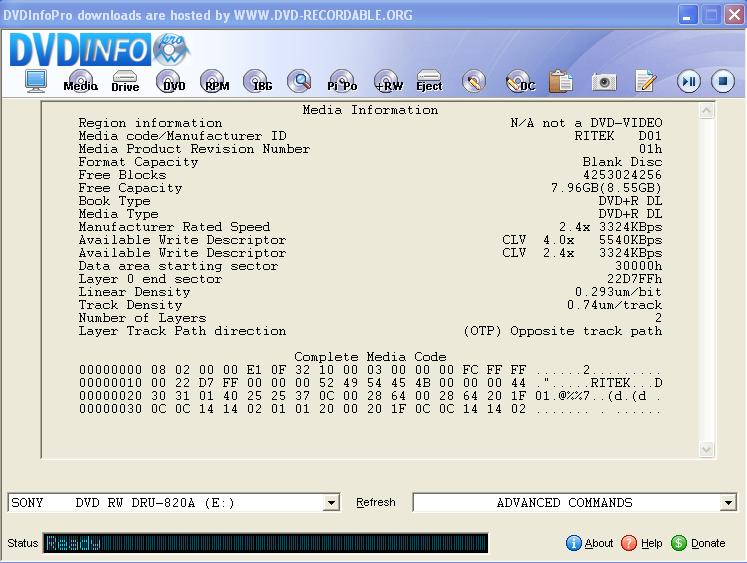Screen dimensions: 747x563
Task: Click the disc with pencil icon
Action: click(474, 81)
